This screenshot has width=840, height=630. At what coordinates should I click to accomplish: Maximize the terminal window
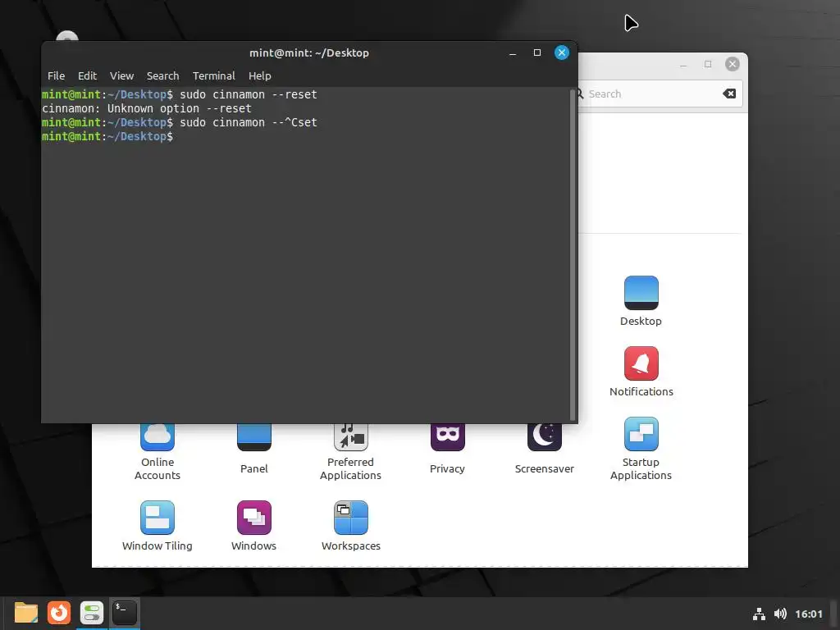click(x=536, y=52)
